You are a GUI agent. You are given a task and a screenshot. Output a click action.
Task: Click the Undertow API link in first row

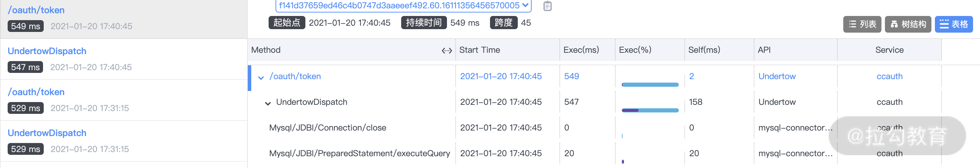coord(776,76)
